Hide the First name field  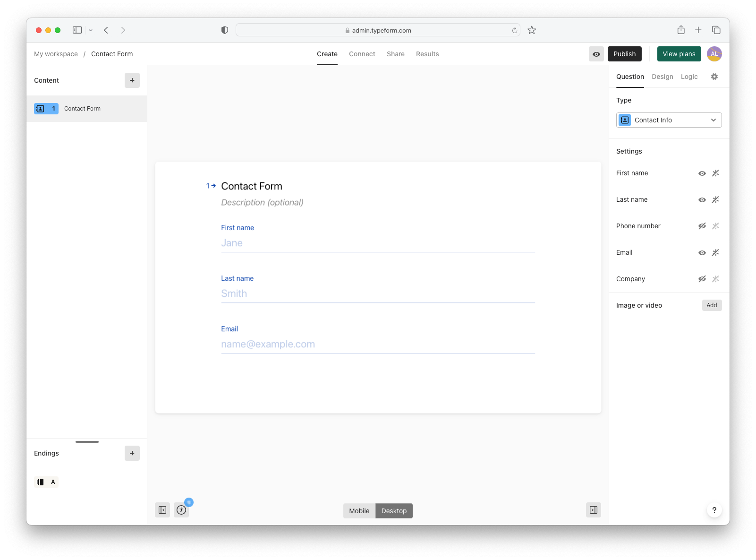[x=702, y=173]
